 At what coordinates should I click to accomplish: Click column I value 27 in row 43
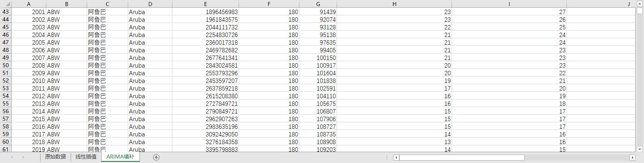(x=509, y=12)
